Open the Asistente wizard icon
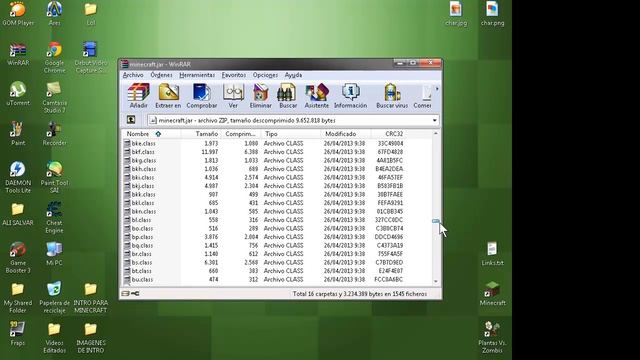Image resolution: width=640 pixels, height=360 pixels. (317, 96)
